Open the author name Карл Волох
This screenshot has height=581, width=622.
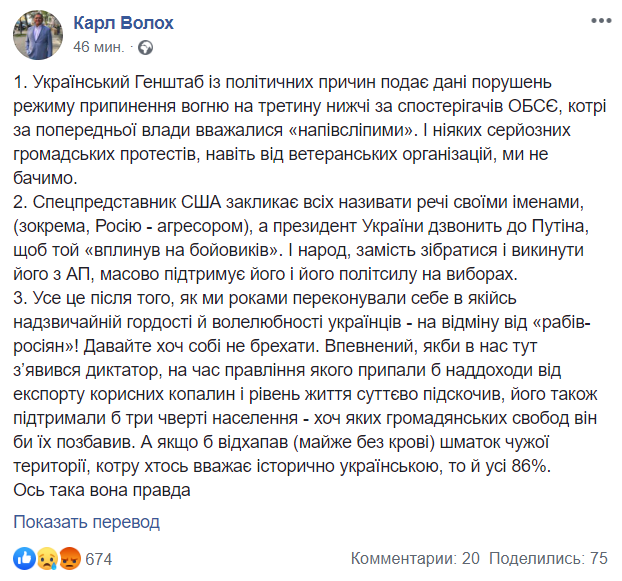pyautogui.click(x=125, y=23)
